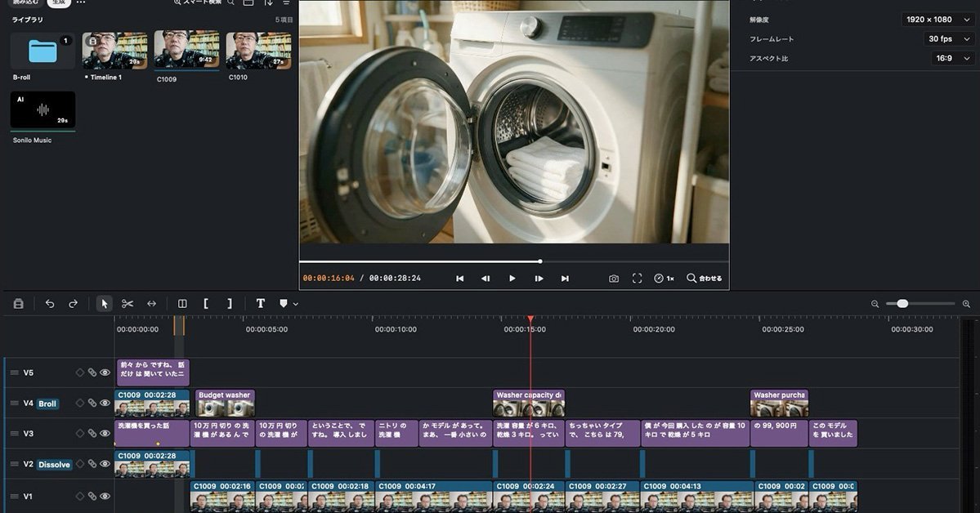Select the horizontal double-arrow slip tool
The height and width of the screenshot is (513, 980).
[x=151, y=304]
